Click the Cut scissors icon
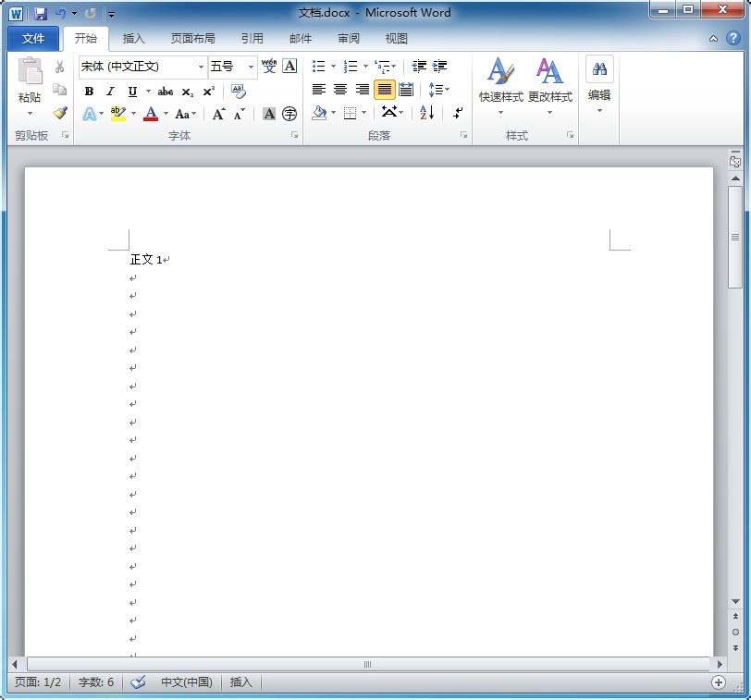This screenshot has width=751, height=700. (60, 67)
